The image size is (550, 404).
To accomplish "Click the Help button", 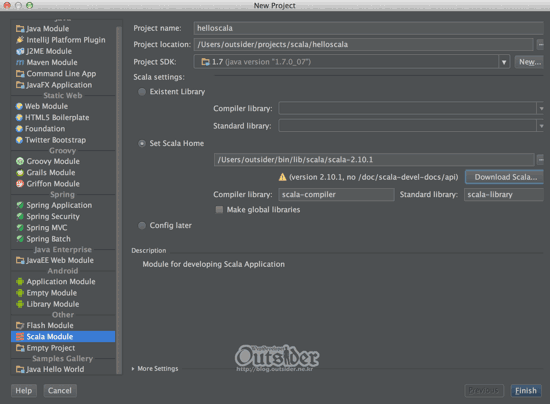I will pyautogui.click(x=24, y=391).
